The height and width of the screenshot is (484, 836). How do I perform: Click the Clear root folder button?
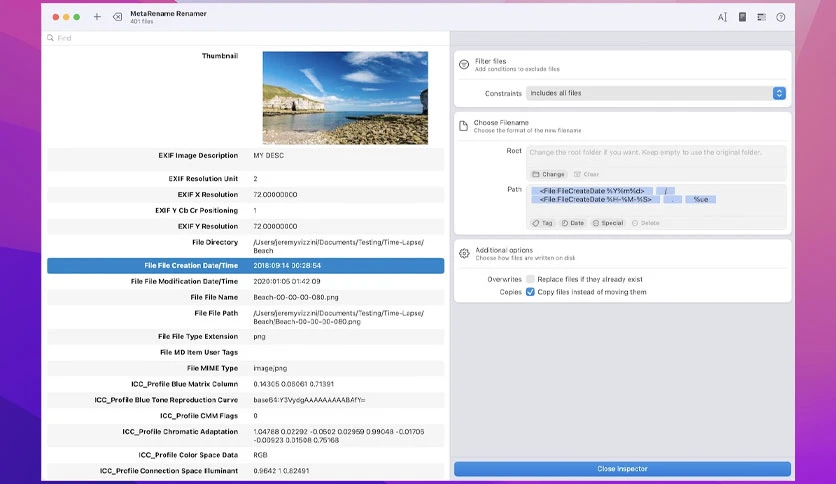[x=586, y=174]
